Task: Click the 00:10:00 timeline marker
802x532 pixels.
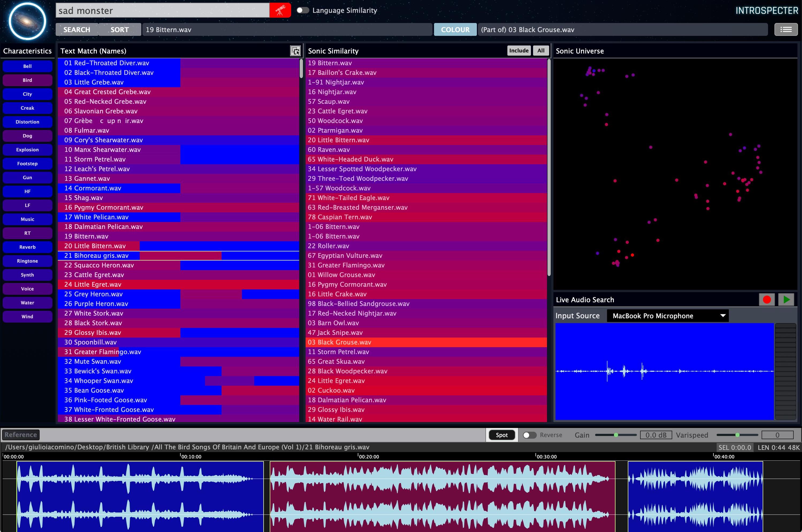Action: click(x=191, y=456)
